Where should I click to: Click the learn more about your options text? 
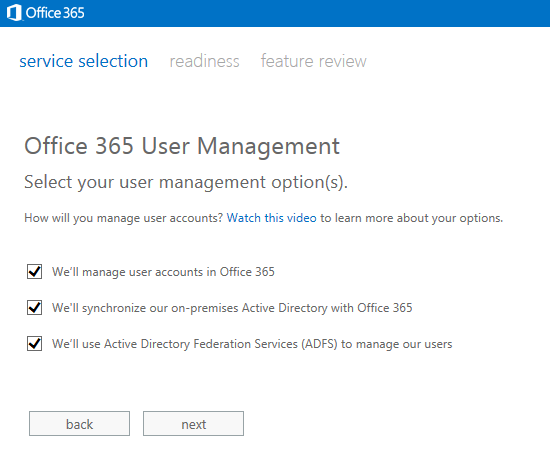(411, 218)
